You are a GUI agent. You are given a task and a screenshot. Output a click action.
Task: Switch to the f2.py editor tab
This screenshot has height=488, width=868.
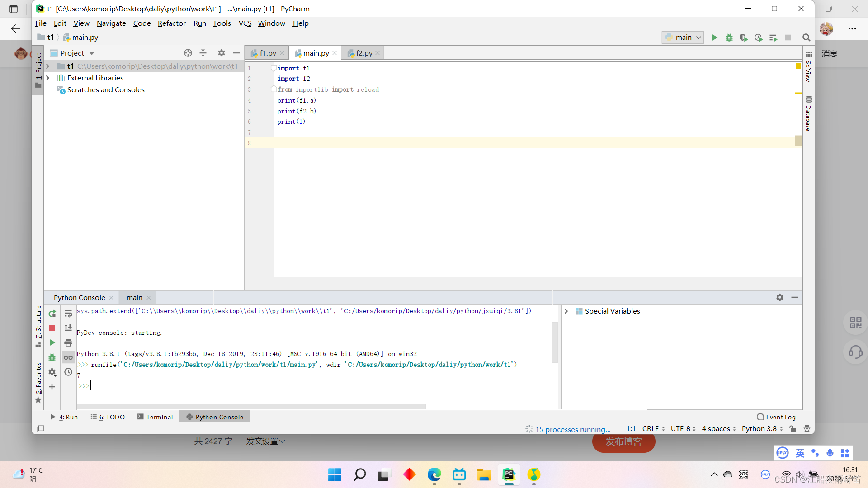(x=363, y=53)
